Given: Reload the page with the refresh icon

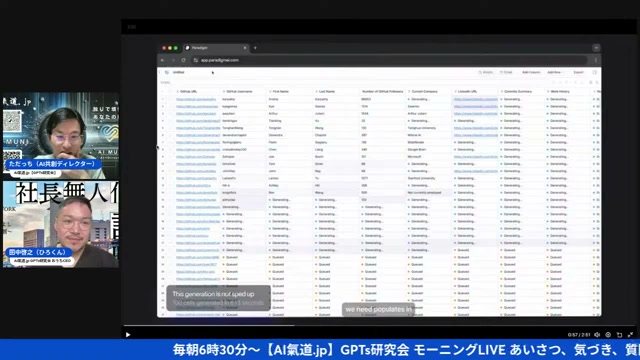Looking at the screenshot, I should pos(184,60).
